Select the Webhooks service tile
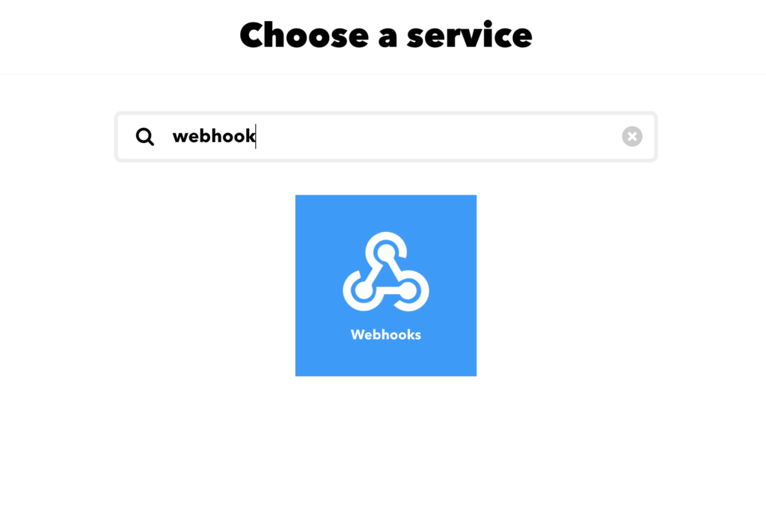The image size is (766, 532). click(386, 285)
